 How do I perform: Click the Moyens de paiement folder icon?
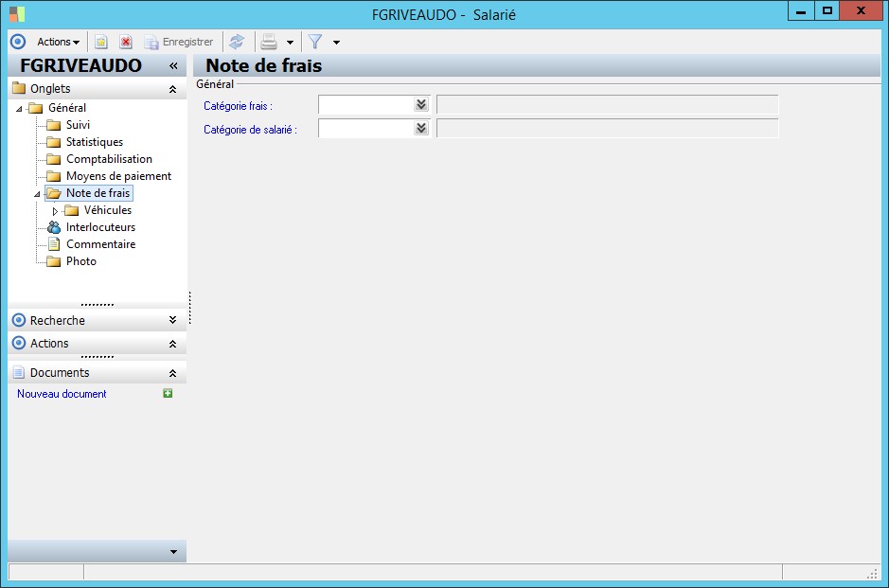pyautogui.click(x=54, y=176)
